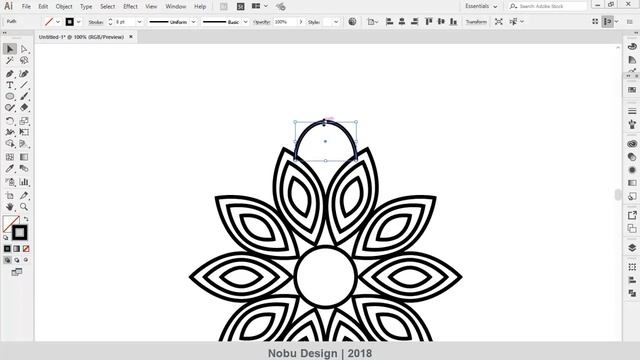The image size is (640, 360).
Task: Open the Type menu
Action: click(x=86, y=7)
